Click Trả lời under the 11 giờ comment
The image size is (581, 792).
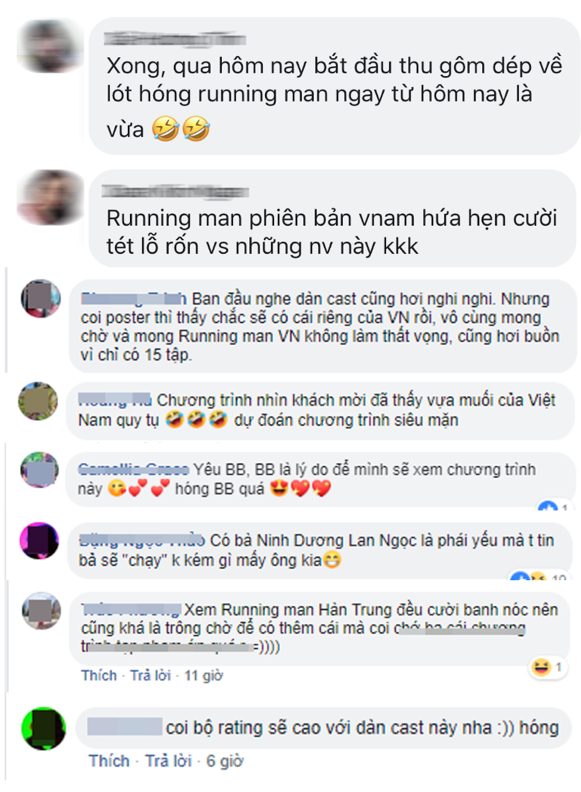pos(151,675)
